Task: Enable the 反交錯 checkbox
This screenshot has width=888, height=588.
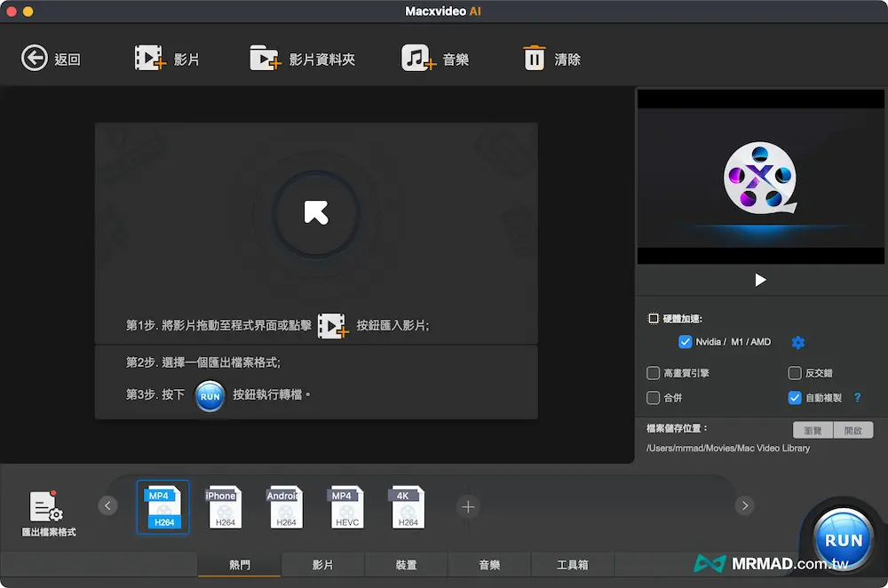Action: (795, 373)
